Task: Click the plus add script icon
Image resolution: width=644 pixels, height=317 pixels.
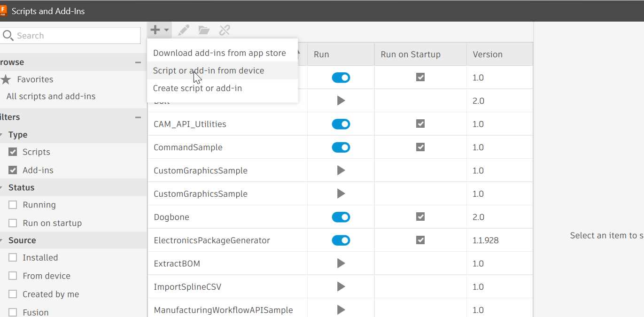Action: 155,31
